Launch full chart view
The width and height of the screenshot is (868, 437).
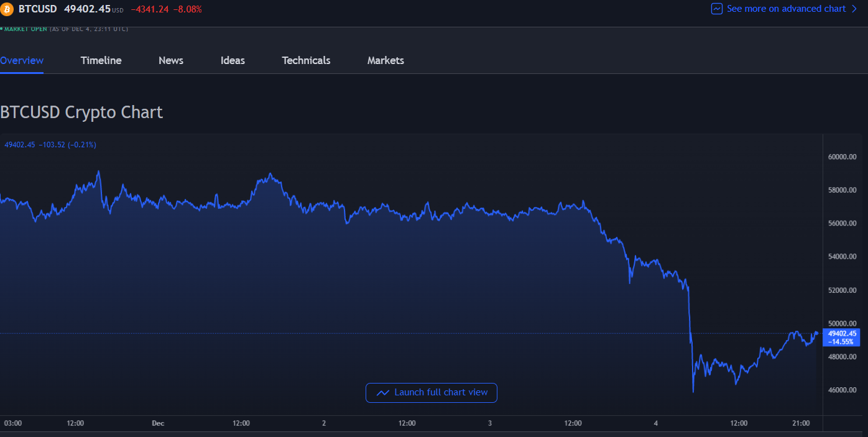[432, 393]
